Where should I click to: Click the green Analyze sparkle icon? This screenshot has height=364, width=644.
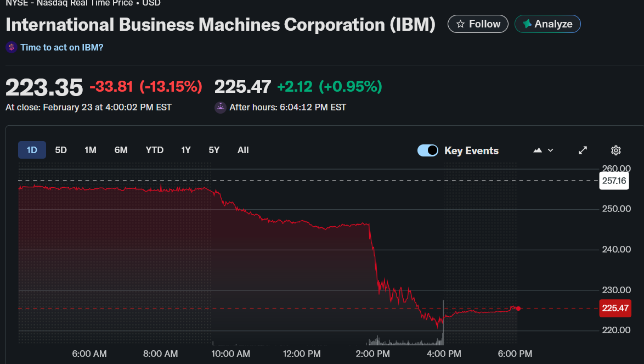point(527,24)
